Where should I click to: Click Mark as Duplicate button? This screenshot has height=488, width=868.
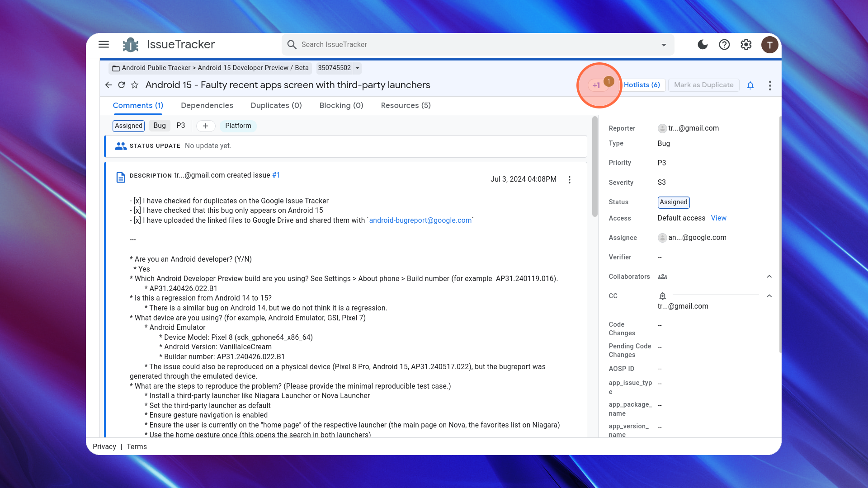[x=703, y=85]
